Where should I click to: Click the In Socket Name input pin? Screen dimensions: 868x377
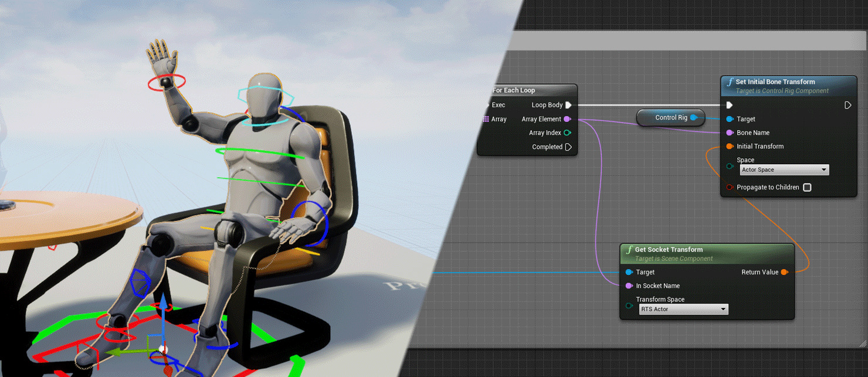click(629, 286)
